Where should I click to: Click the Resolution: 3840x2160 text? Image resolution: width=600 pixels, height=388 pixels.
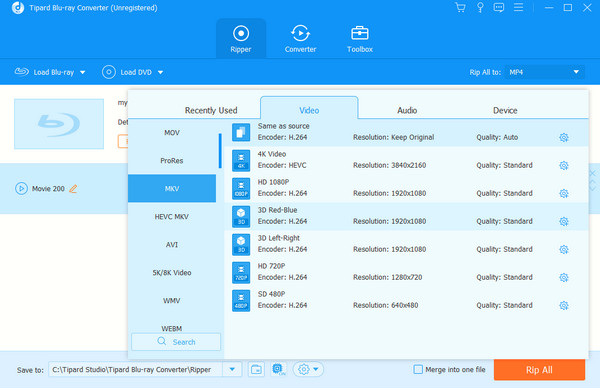pyautogui.click(x=390, y=165)
